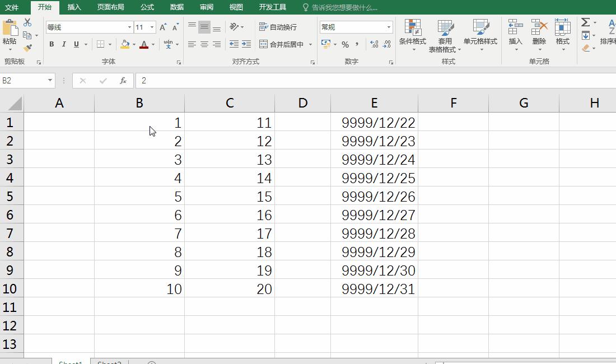Click the Tell Me search box
616x364 pixels.
340,7
